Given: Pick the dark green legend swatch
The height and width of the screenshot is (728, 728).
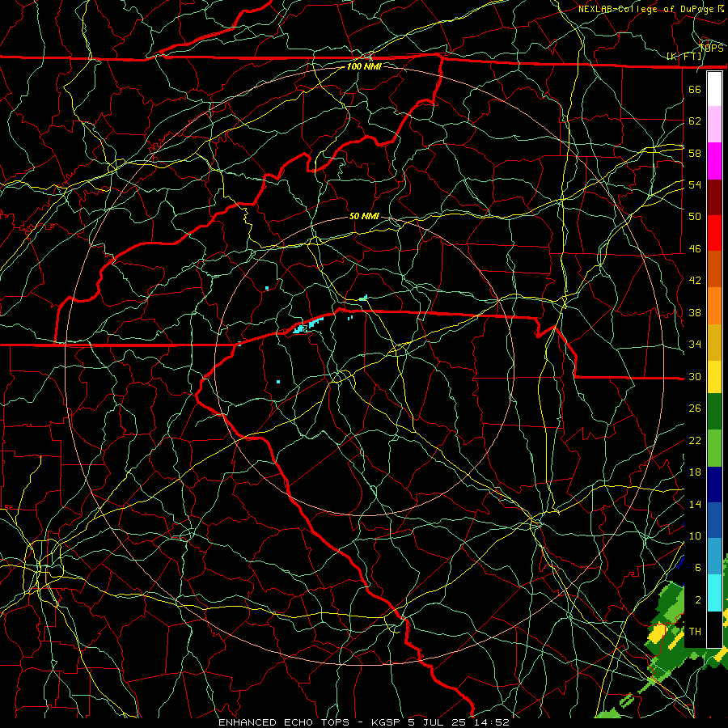Looking at the screenshot, I should (x=714, y=412).
